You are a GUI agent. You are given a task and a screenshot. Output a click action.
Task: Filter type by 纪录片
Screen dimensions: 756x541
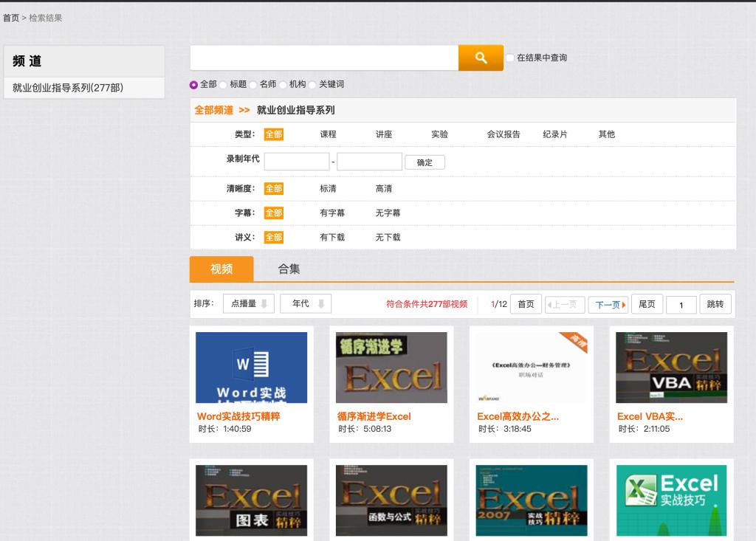click(x=554, y=134)
